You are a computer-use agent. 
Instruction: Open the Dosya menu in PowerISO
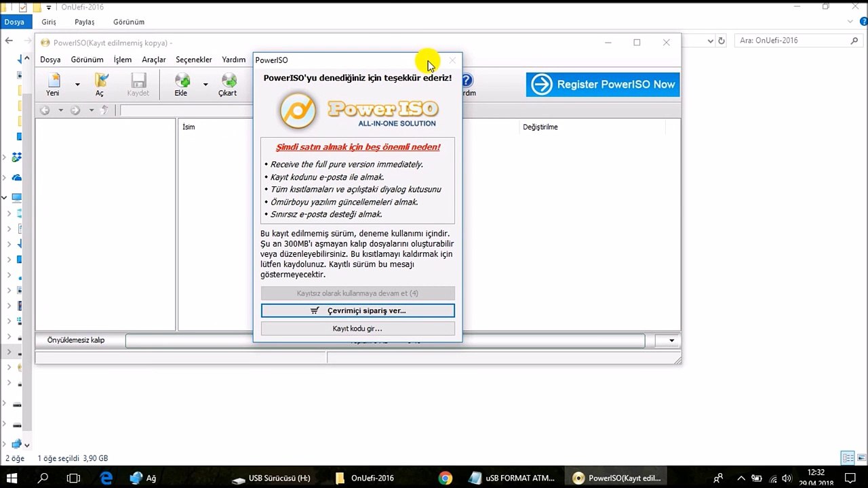pos(50,60)
